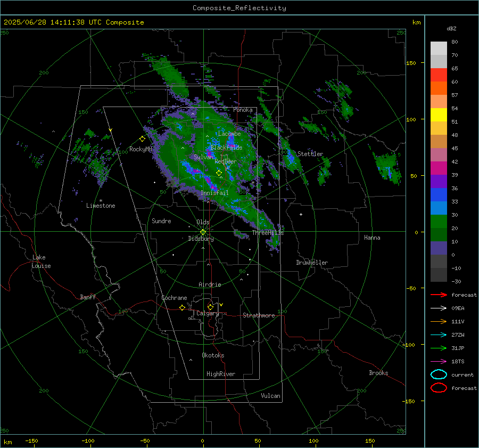Click the Banff town label
Screen dimensions: 479x448
[88, 297]
